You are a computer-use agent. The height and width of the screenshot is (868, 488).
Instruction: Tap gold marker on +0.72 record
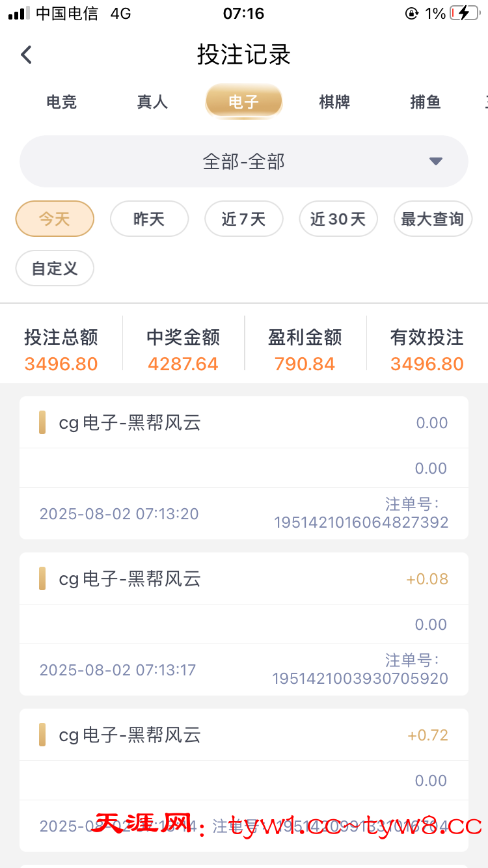pyautogui.click(x=42, y=735)
